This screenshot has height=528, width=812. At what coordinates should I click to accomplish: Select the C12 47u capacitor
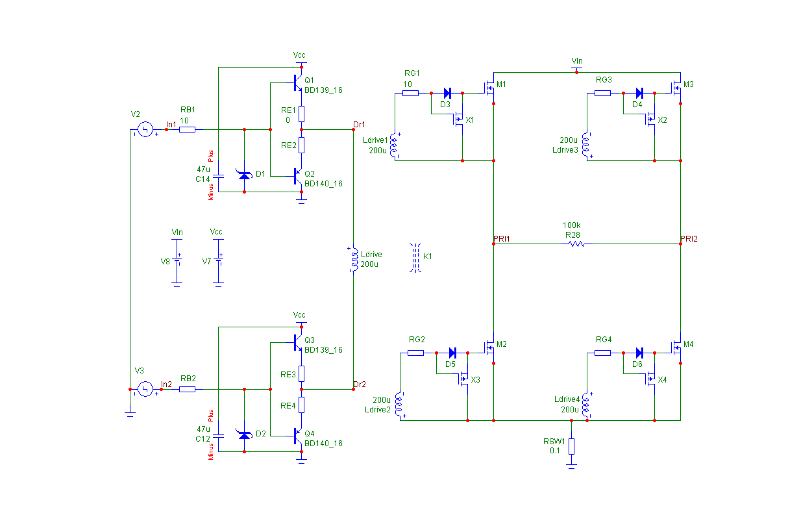pos(219,434)
